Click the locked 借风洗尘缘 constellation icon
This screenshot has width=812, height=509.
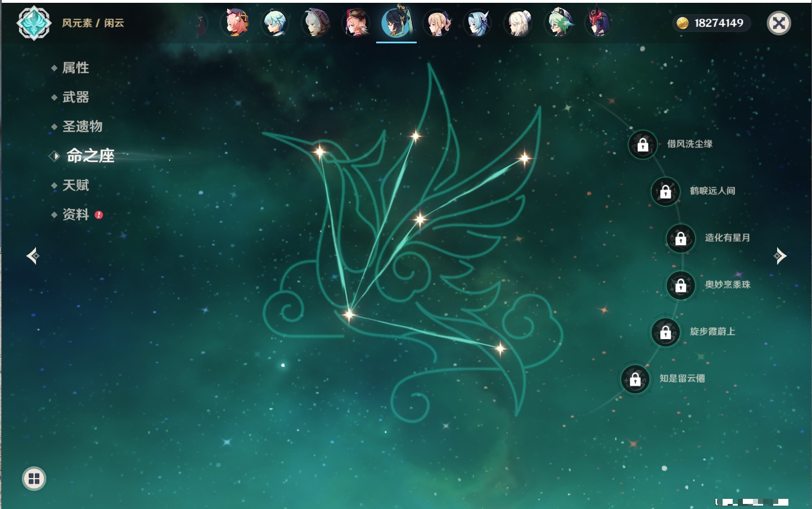coord(643,145)
